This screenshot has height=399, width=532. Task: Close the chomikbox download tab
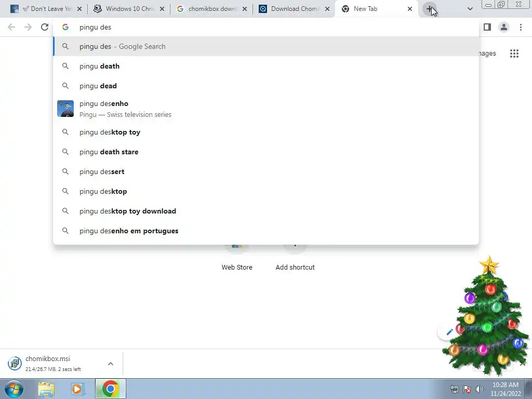pos(245,9)
